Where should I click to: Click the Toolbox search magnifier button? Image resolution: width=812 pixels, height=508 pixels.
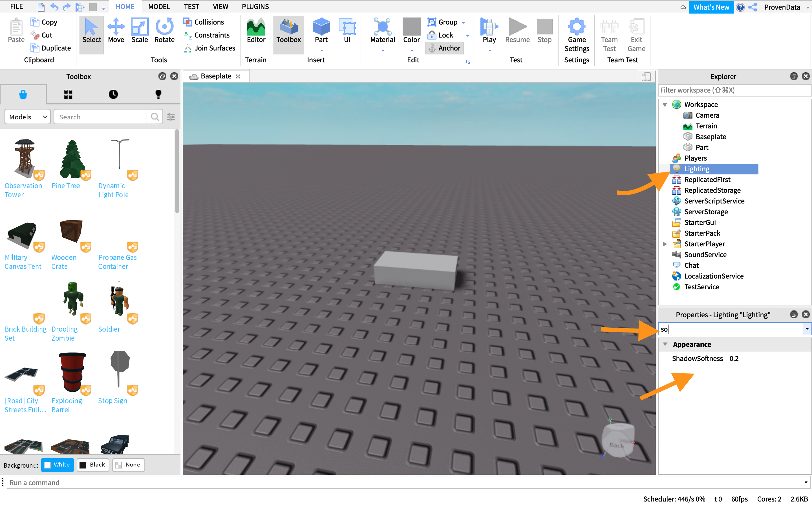pos(155,117)
